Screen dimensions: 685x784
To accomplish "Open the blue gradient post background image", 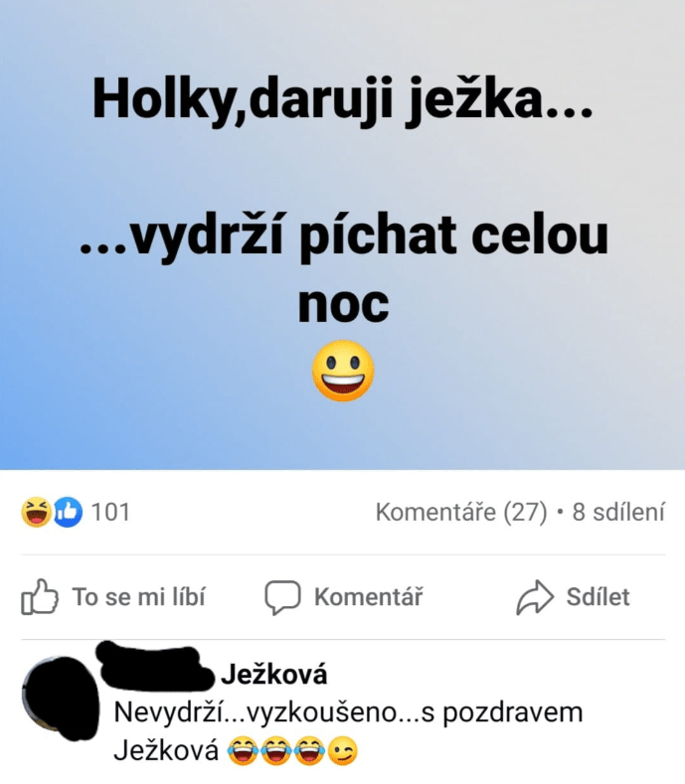I will [342, 235].
